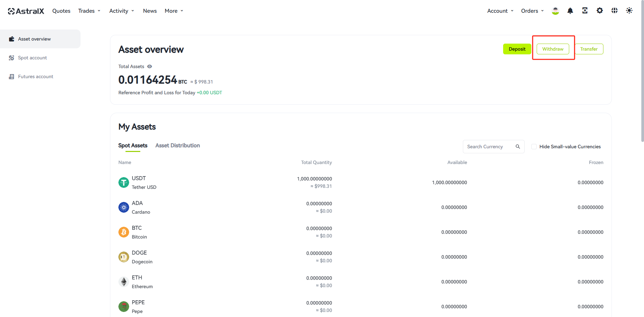Select Asset overview in sidebar
The width and height of the screenshot is (644, 317).
(x=40, y=39)
